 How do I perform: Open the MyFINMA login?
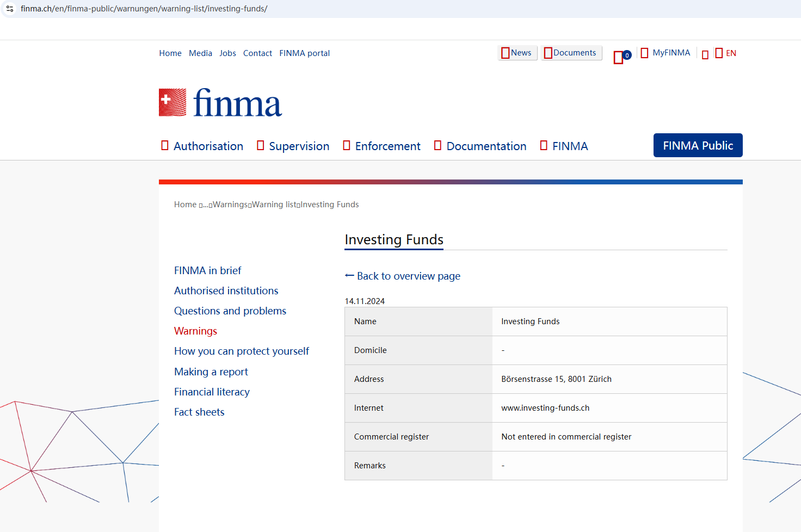coord(666,53)
